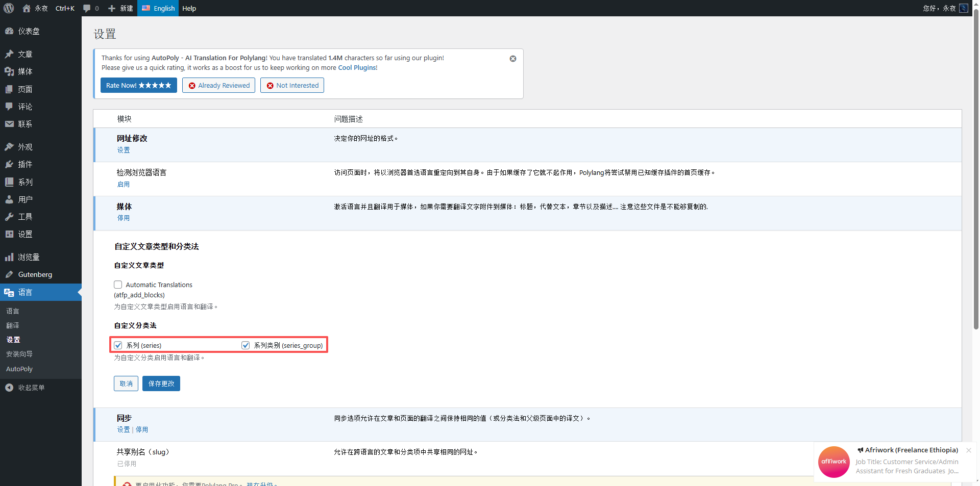Open 插件 plugins icon
980x486 pixels.
pyautogui.click(x=9, y=164)
